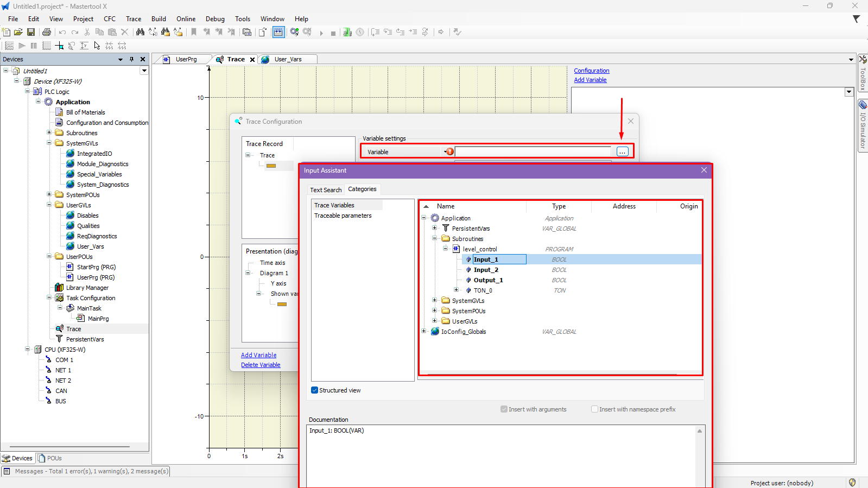The height and width of the screenshot is (488, 868).
Task: Click the Configuration link
Action: (x=591, y=71)
